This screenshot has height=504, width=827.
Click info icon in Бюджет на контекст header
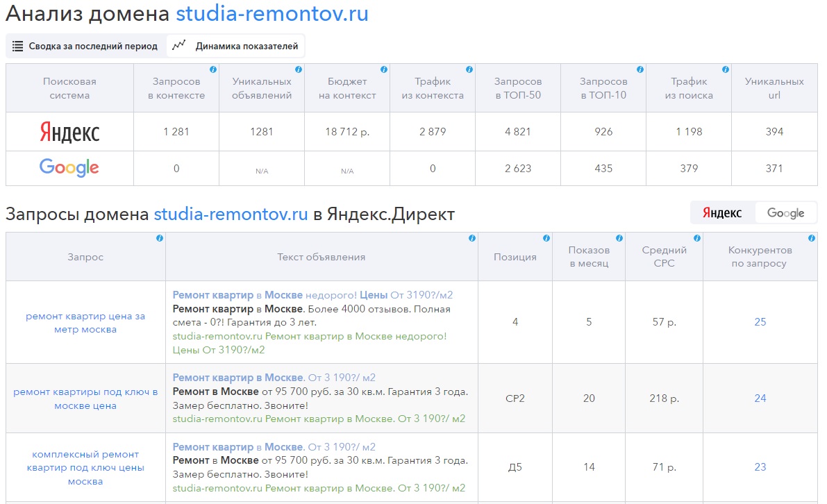pyautogui.click(x=384, y=69)
